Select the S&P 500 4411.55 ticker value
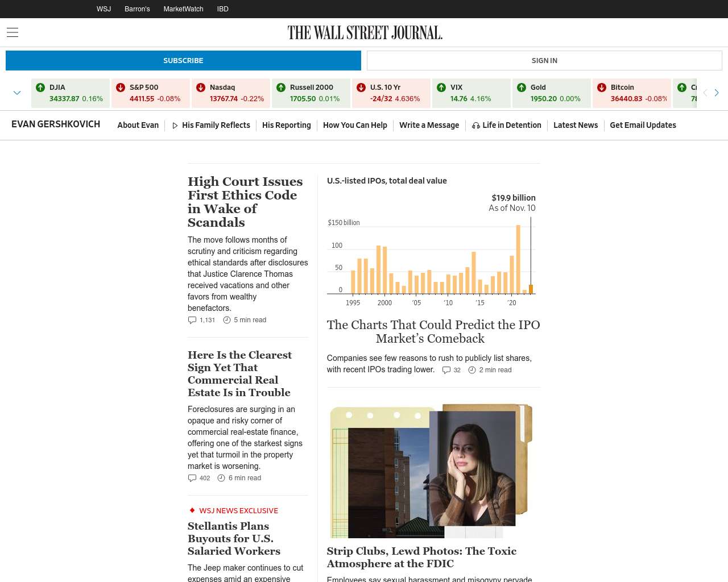 pos(142,99)
